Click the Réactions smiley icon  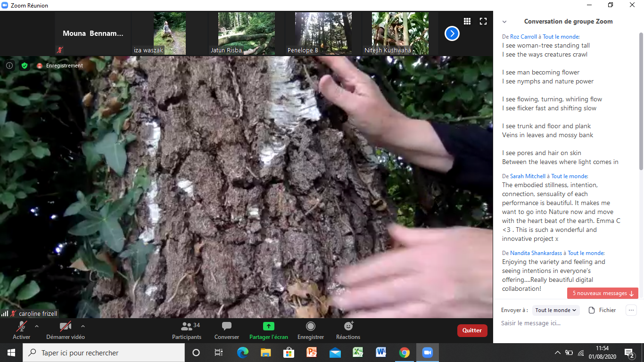click(x=348, y=326)
